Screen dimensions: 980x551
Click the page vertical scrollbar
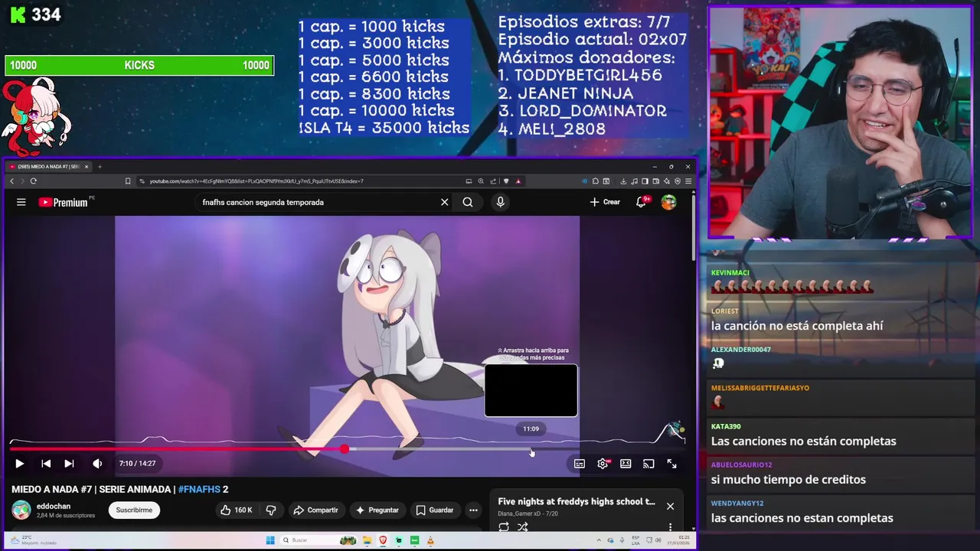pyautogui.click(x=694, y=228)
